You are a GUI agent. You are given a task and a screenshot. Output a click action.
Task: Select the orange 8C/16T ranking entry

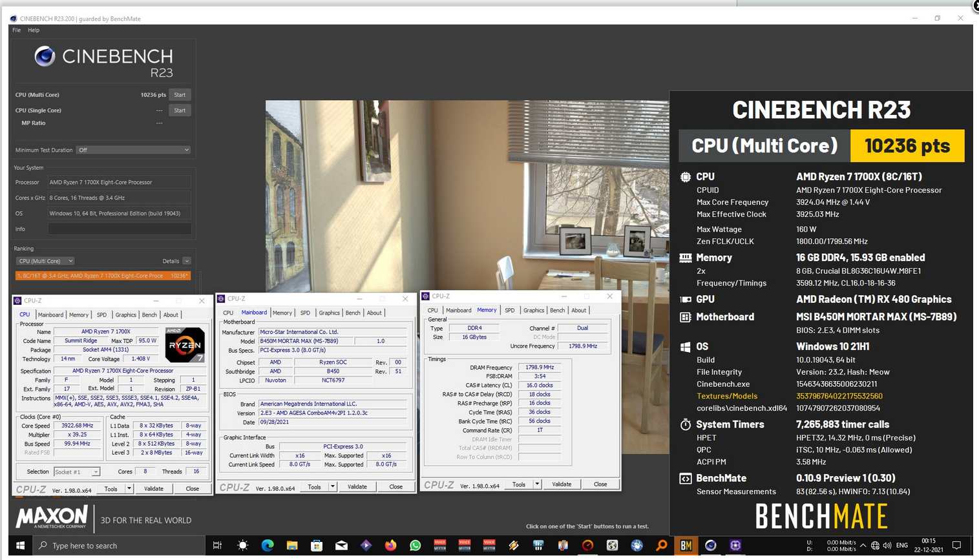pos(103,276)
